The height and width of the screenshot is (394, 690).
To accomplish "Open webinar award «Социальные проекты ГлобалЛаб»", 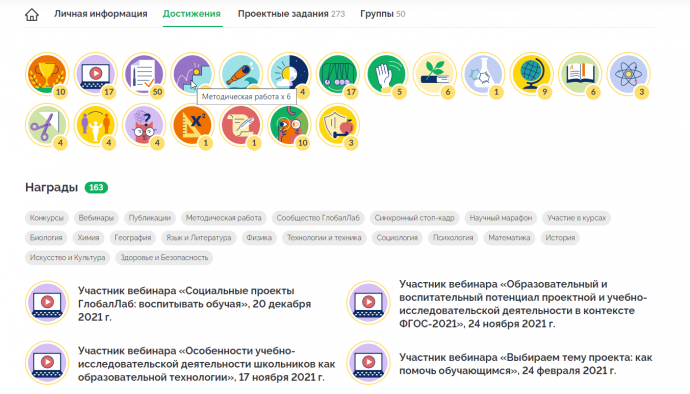I will pos(195,304).
